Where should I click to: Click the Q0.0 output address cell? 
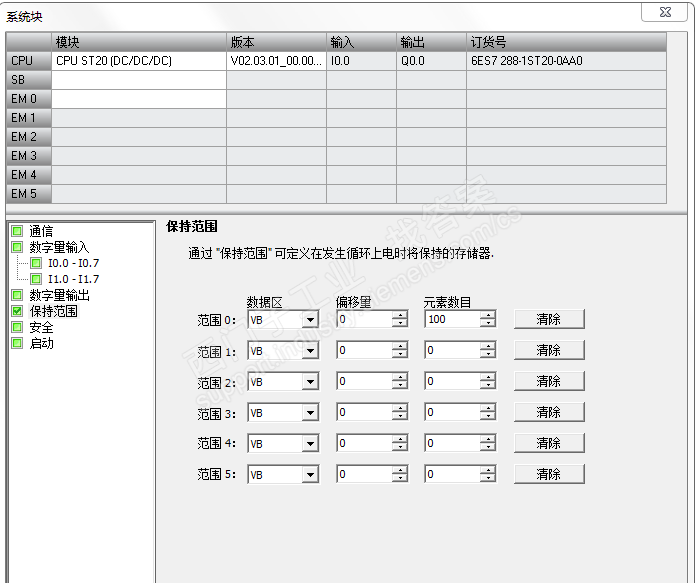click(431, 61)
